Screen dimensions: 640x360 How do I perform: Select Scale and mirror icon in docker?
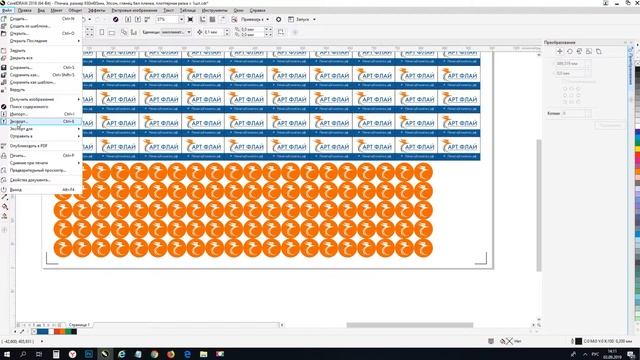(x=579, y=51)
